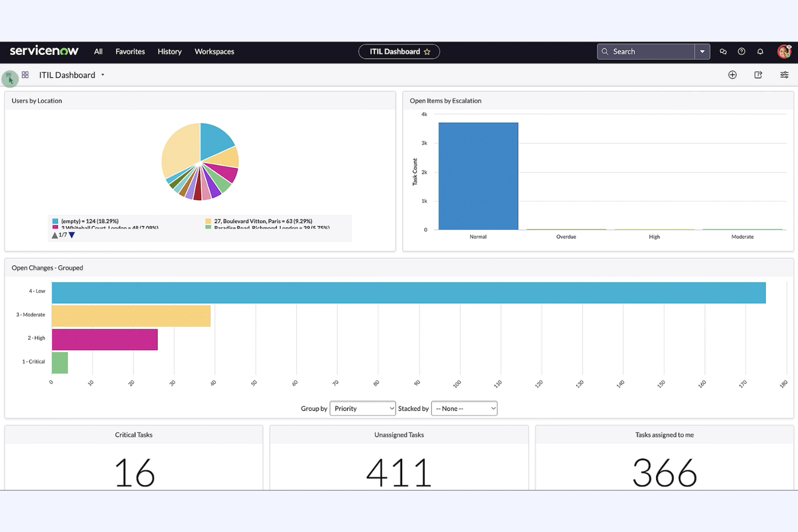Click the servicenow logo
This screenshot has height=532, width=798.
[x=44, y=51]
